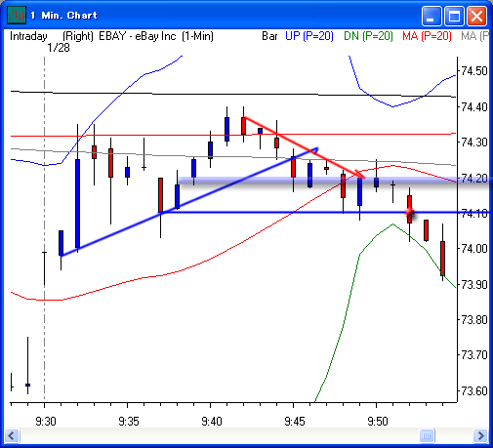Click the 74.50 price axis label
Screen dimensions: 493x448
[x=473, y=71]
